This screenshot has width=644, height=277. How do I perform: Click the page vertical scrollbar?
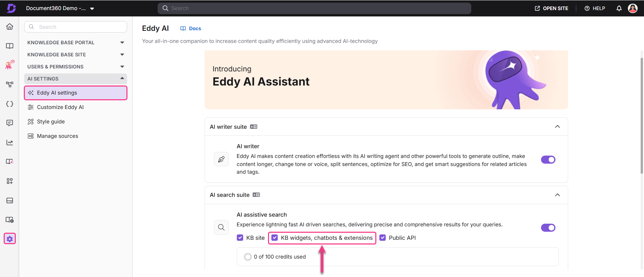point(642,116)
